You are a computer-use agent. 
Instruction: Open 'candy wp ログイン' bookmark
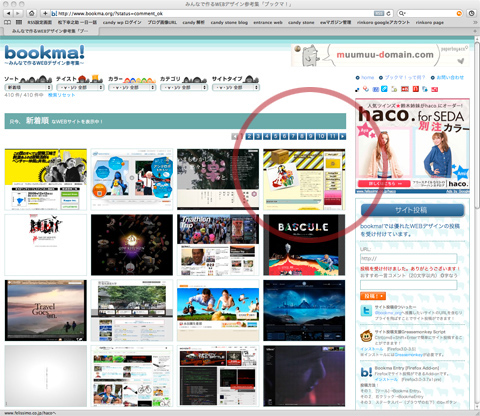(x=122, y=22)
